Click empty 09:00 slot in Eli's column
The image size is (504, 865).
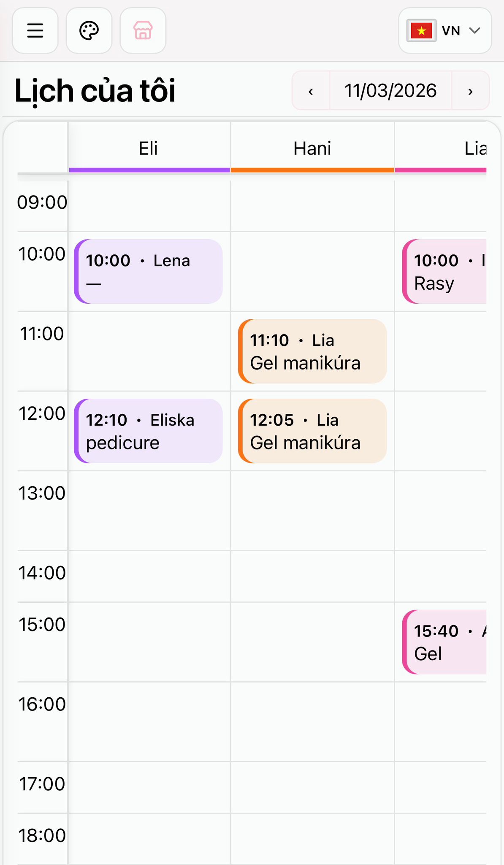[149, 206]
